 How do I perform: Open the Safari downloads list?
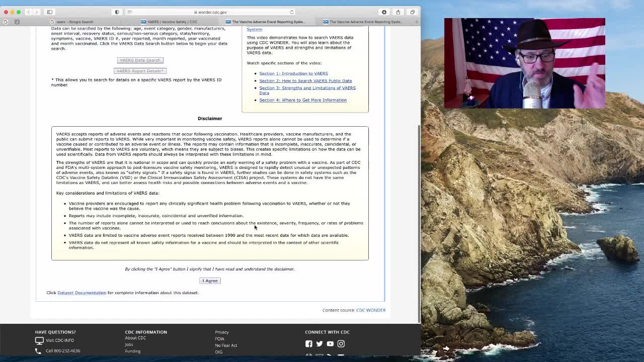tap(384, 12)
